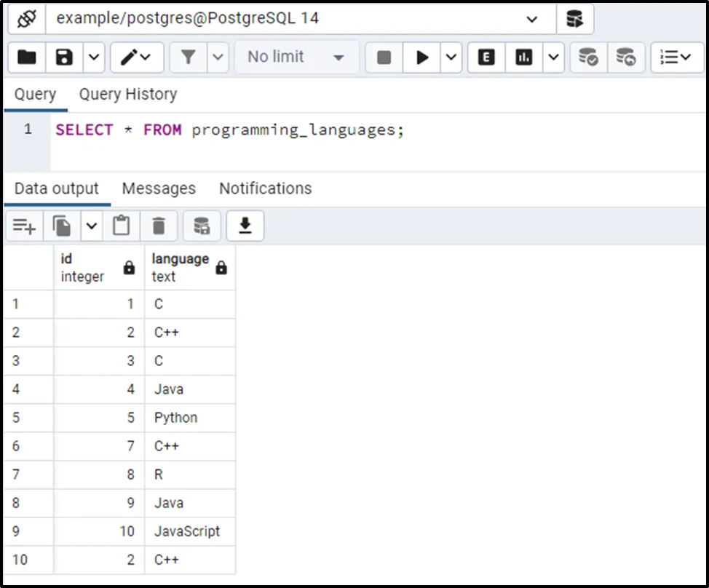
Task: Click the Save File disk icon
Action: (64, 57)
